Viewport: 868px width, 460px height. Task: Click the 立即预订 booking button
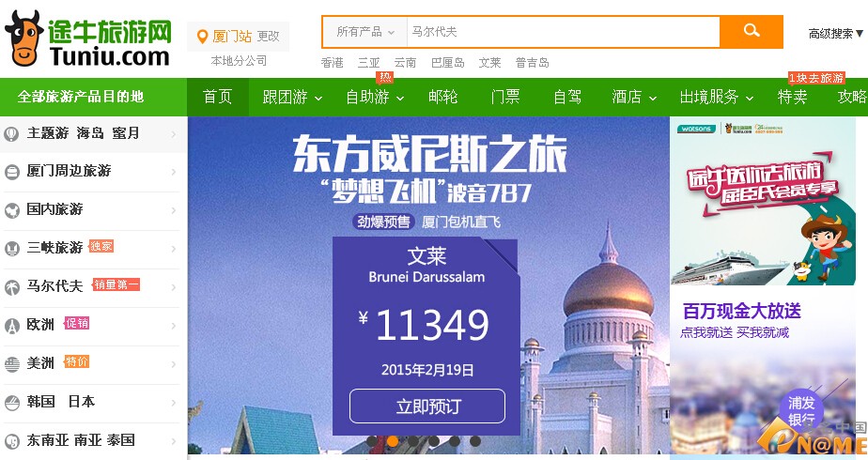(x=427, y=406)
